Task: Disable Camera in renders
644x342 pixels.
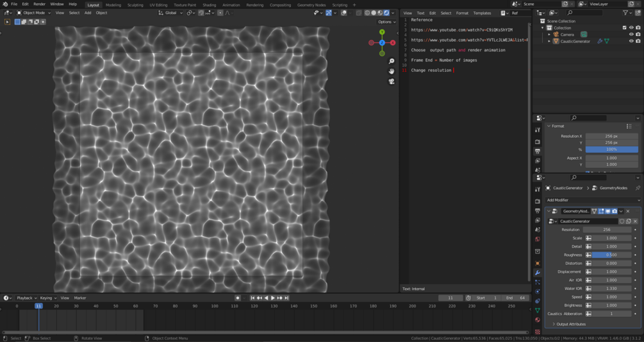Action: [638, 35]
